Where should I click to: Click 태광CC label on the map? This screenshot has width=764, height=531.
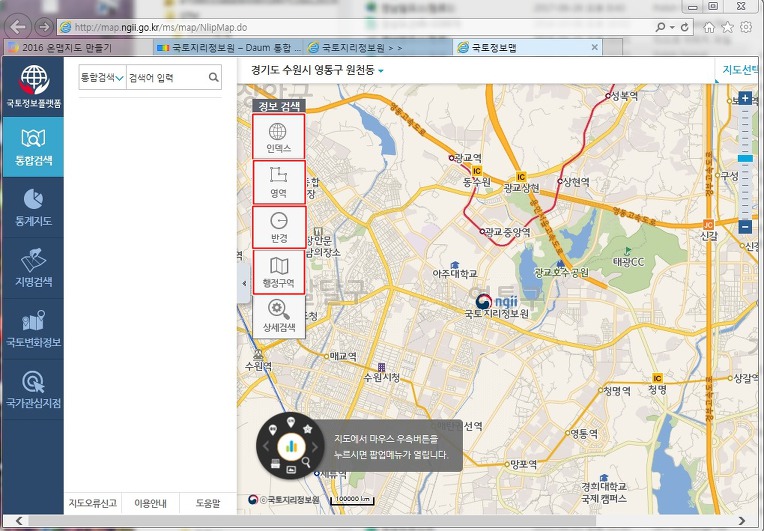[628, 262]
